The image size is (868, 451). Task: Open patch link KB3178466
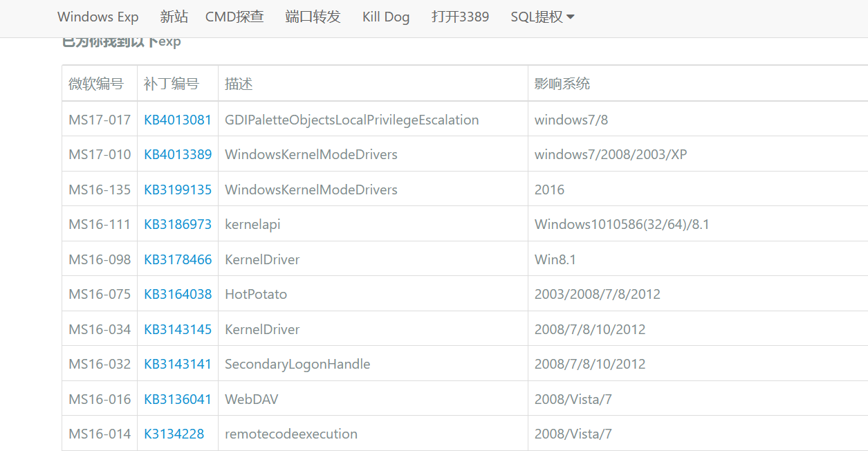click(x=178, y=259)
